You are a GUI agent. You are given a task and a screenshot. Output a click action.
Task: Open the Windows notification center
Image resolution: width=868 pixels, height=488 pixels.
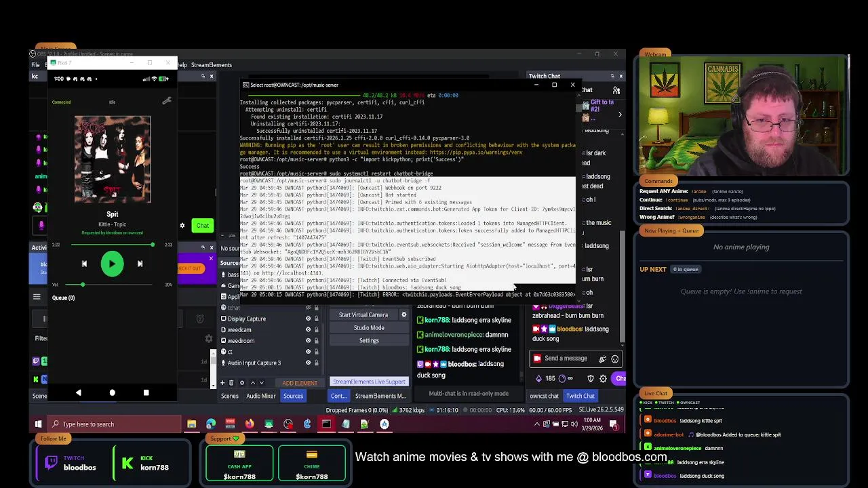tap(614, 424)
